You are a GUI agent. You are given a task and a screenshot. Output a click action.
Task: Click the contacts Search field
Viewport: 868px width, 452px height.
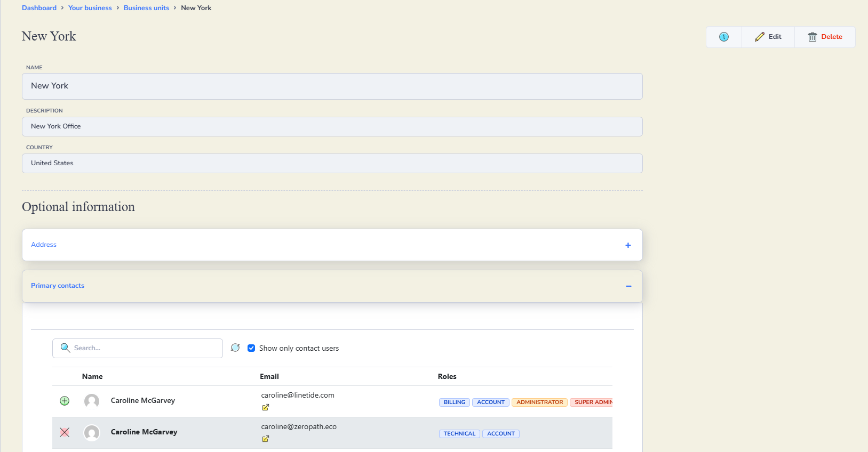[x=144, y=348]
